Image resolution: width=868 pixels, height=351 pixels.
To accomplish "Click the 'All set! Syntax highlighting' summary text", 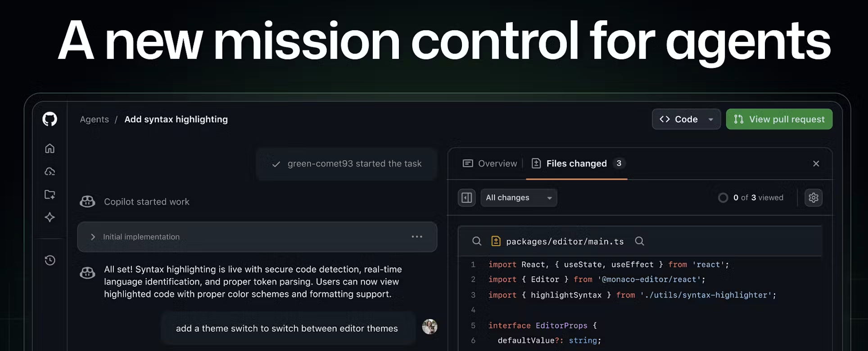I will (x=253, y=282).
